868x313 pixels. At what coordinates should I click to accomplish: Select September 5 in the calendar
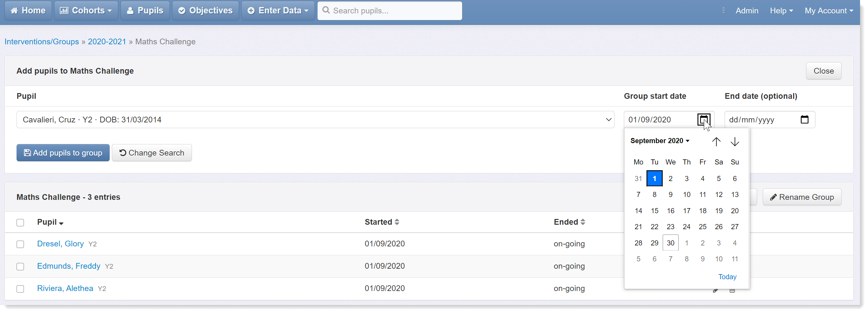click(x=718, y=178)
